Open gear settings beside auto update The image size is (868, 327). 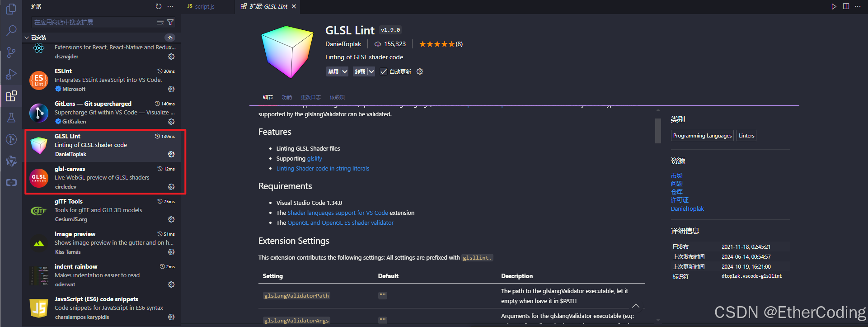click(420, 71)
